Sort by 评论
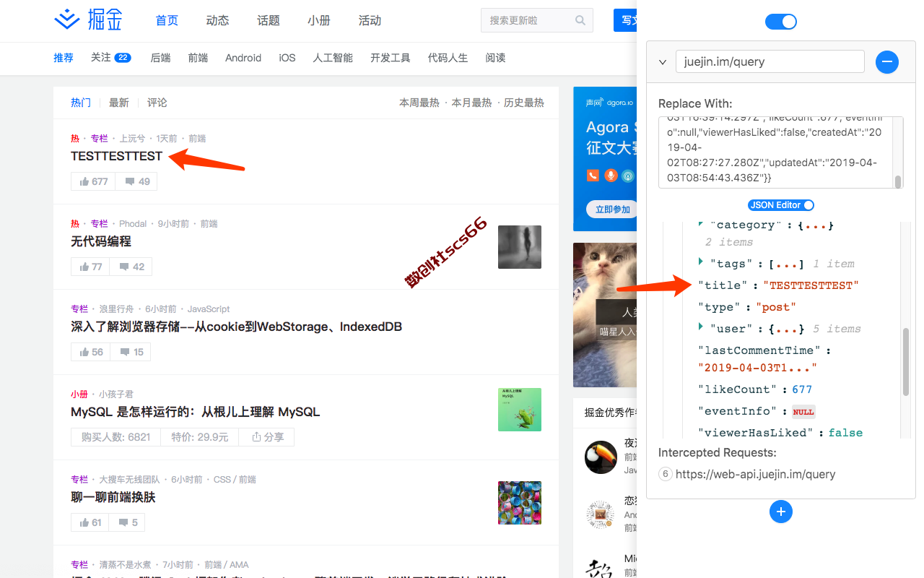Image resolution: width=924 pixels, height=578 pixels. pyautogui.click(x=157, y=103)
